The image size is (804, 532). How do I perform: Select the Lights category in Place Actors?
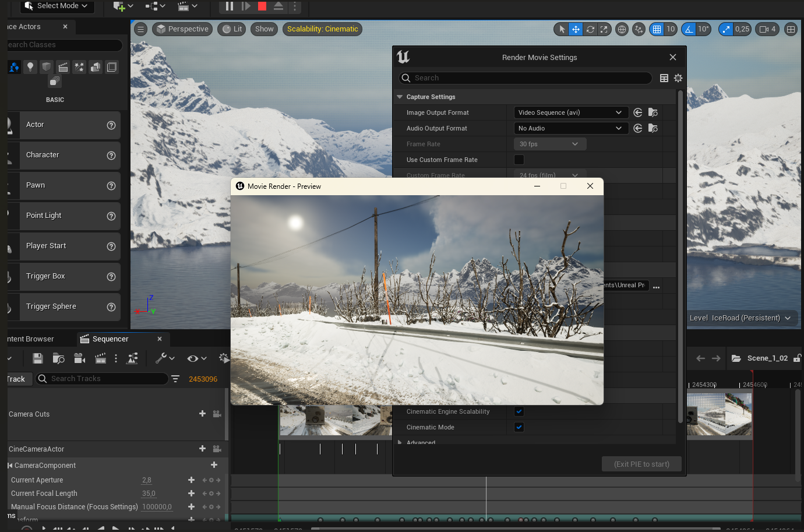(x=30, y=67)
